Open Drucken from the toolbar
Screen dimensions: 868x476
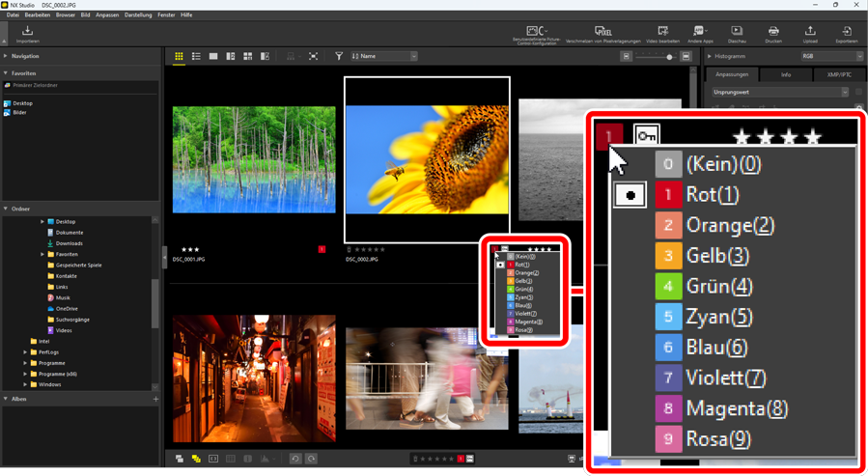coord(773,33)
